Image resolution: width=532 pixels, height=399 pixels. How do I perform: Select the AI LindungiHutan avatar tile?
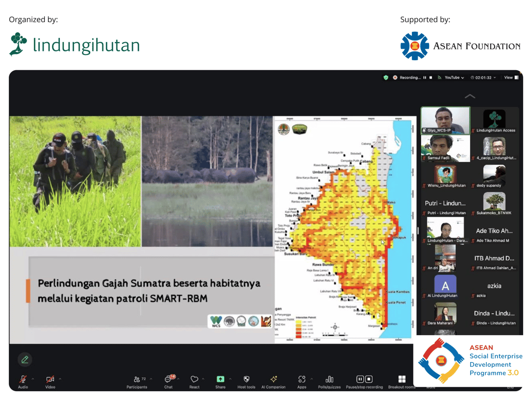(x=446, y=286)
